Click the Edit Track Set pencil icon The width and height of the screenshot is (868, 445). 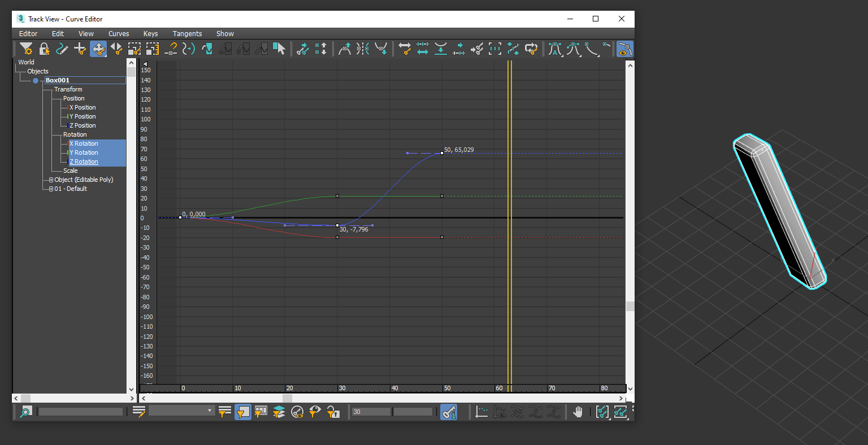139,412
